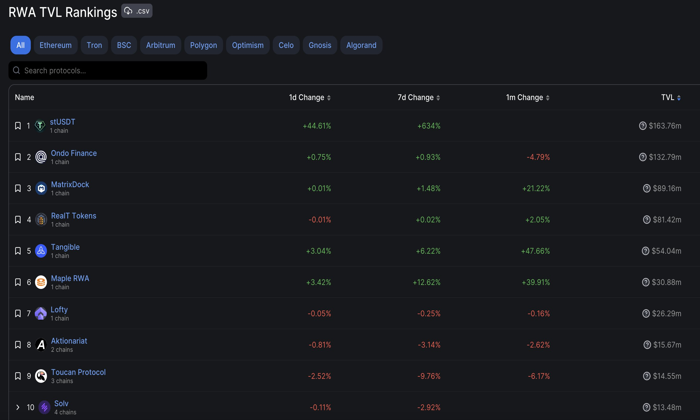Sort by TVL column
700x420 pixels.
click(x=671, y=97)
